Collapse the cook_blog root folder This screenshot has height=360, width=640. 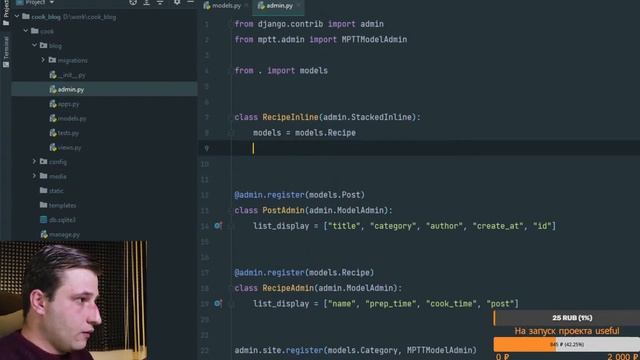pos(17,17)
